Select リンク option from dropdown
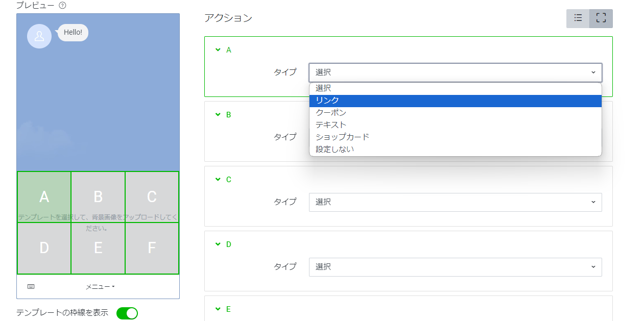The image size is (644, 321). pos(455,101)
